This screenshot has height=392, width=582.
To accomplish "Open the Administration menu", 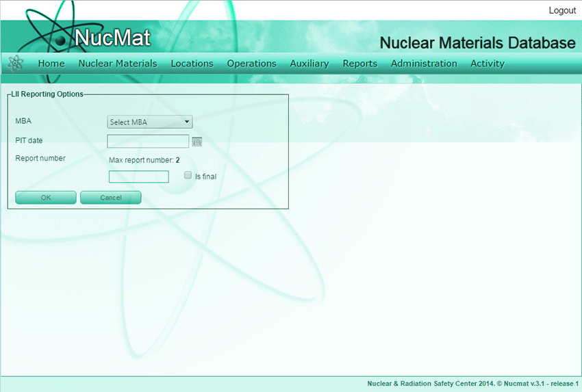I will coord(424,64).
